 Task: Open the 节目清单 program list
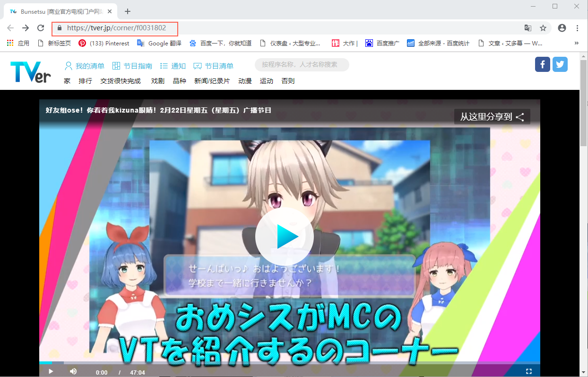[214, 66]
